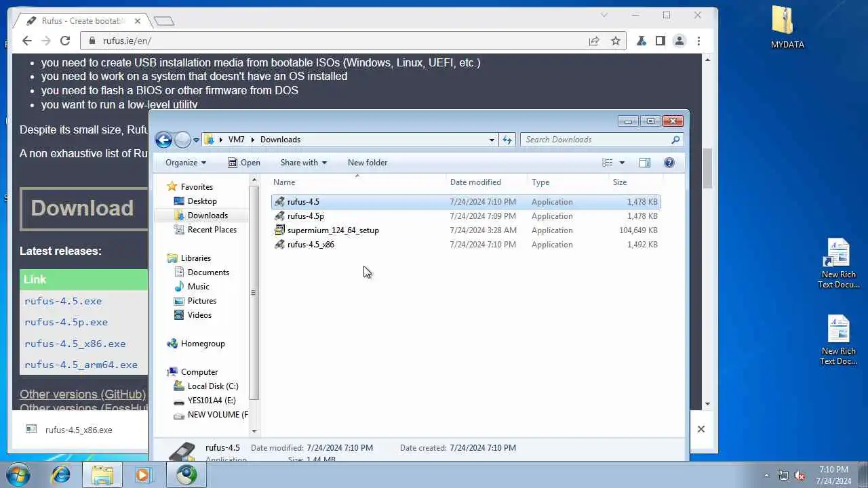
Task: Open Explorer help question mark icon
Action: click(669, 163)
